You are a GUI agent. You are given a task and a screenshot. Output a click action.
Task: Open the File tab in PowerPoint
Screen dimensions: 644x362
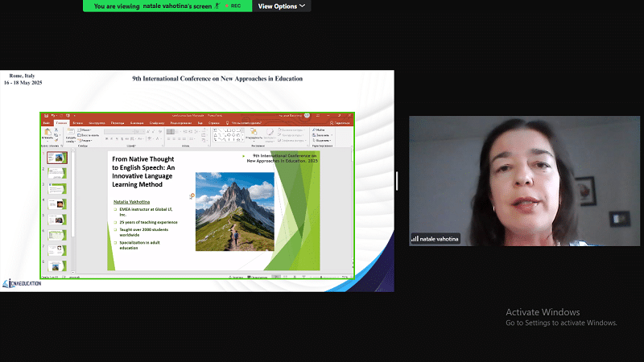click(x=46, y=123)
